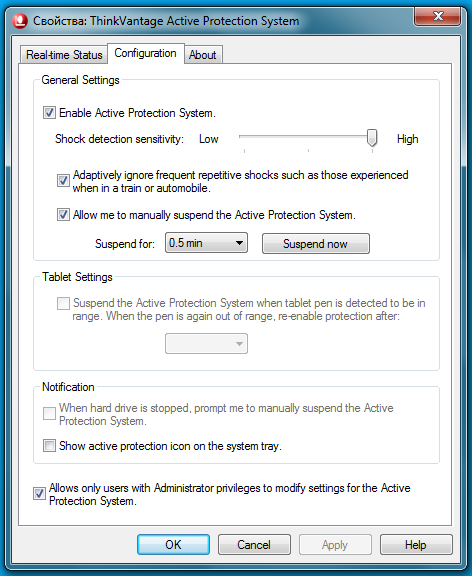Uncheck Administrator privileges only checkbox
The width and height of the screenshot is (472, 576).
click(x=39, y=494)
